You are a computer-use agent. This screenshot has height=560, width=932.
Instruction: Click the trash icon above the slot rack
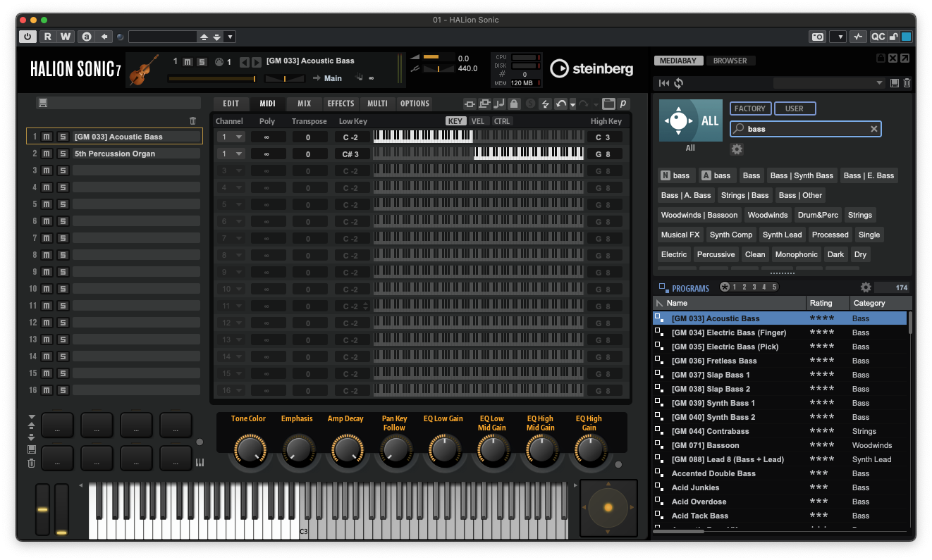point(193,120)
